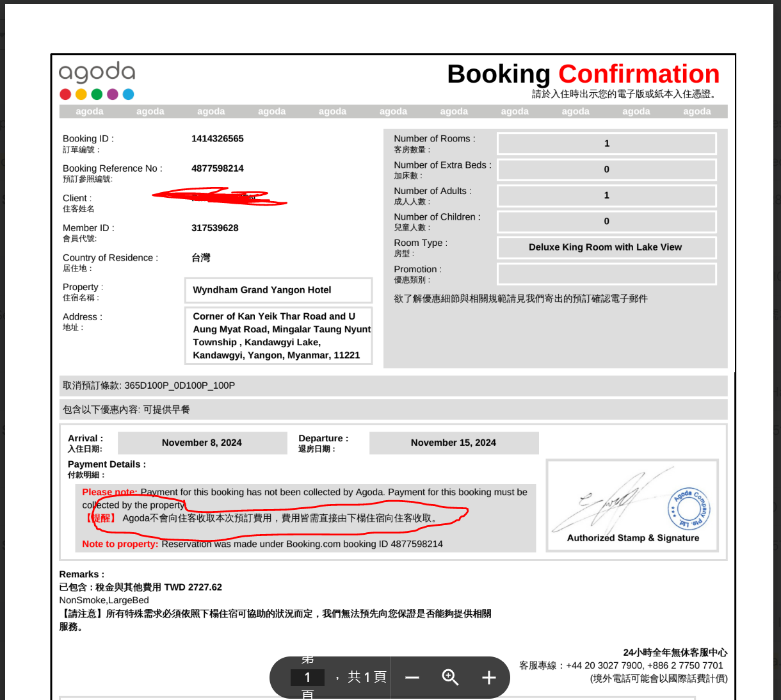Click the agoda logo in the header

[x=97, y=81]
